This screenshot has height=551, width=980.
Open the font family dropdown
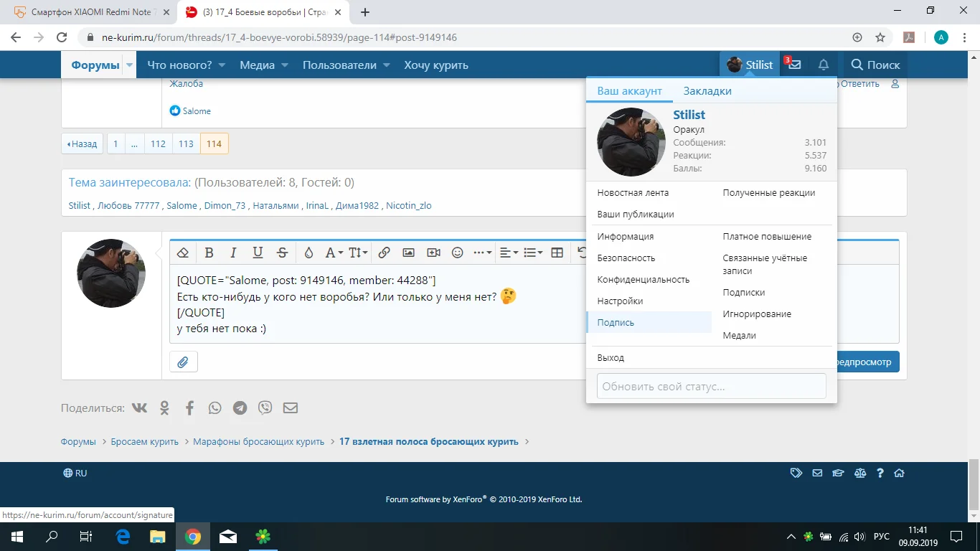click(x=334, y=253)
